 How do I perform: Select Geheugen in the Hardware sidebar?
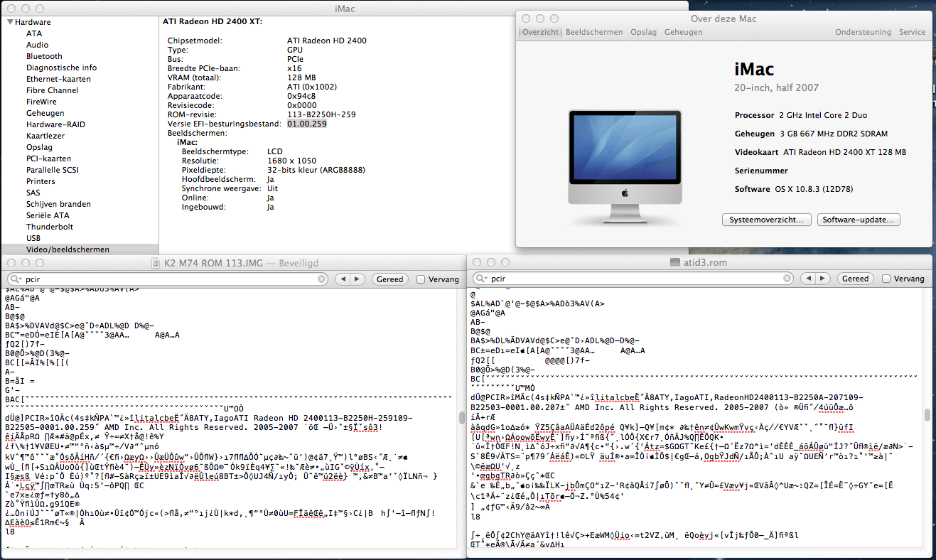45,113
